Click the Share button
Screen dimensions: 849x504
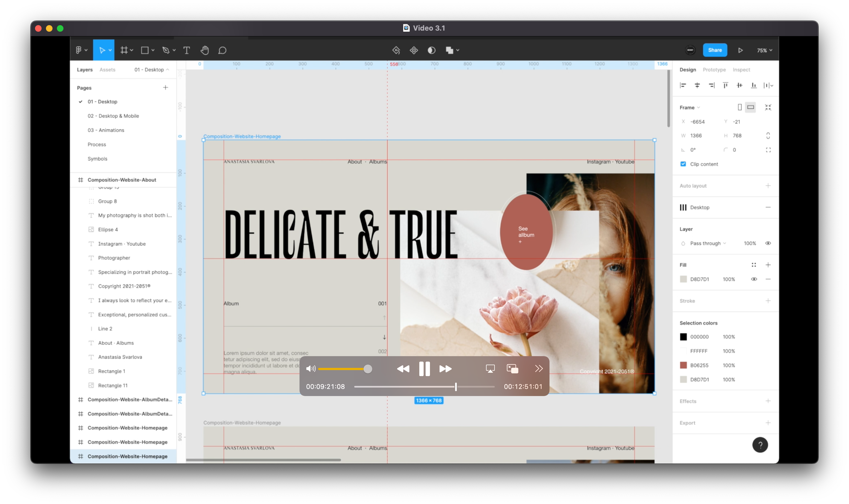[x=714, y=50]
